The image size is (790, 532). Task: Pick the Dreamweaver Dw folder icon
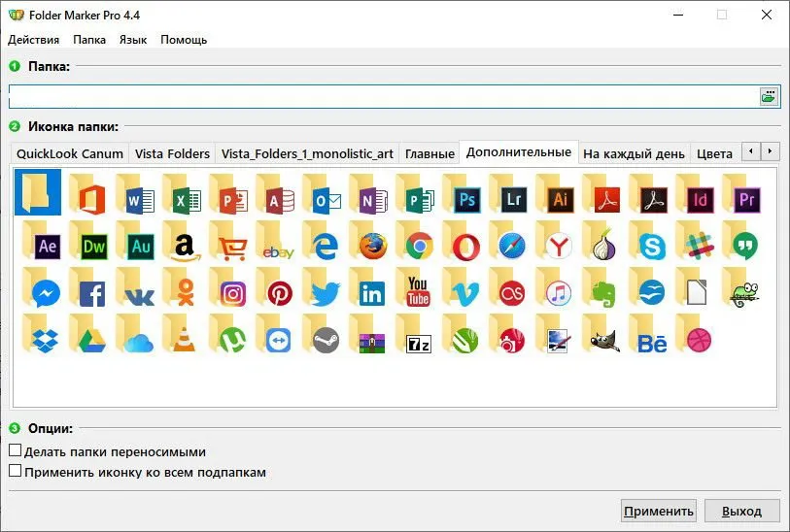(88, 242)
